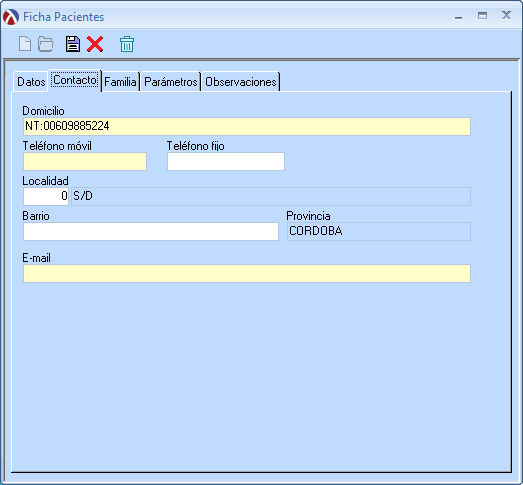This screenshot has width=523, height=485.
Task: Switch to the Datos tab
Action: (x=31, y=82)
